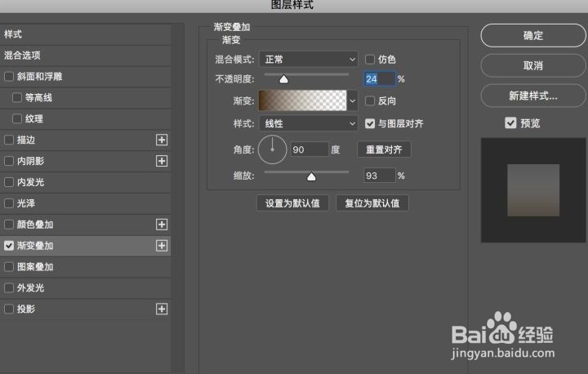588x374 pixels.
Task: Select 混合选项 in the left list
Action: click(86, 56)
